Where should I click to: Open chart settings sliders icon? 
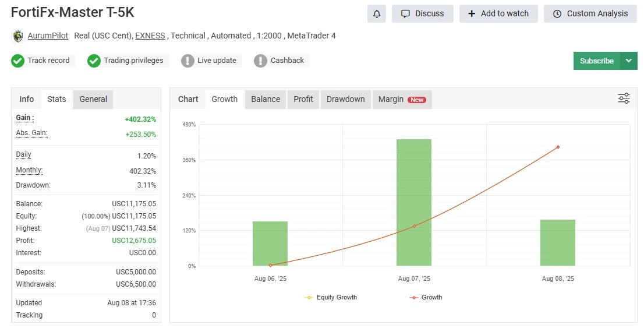click(x=624, y=98)
